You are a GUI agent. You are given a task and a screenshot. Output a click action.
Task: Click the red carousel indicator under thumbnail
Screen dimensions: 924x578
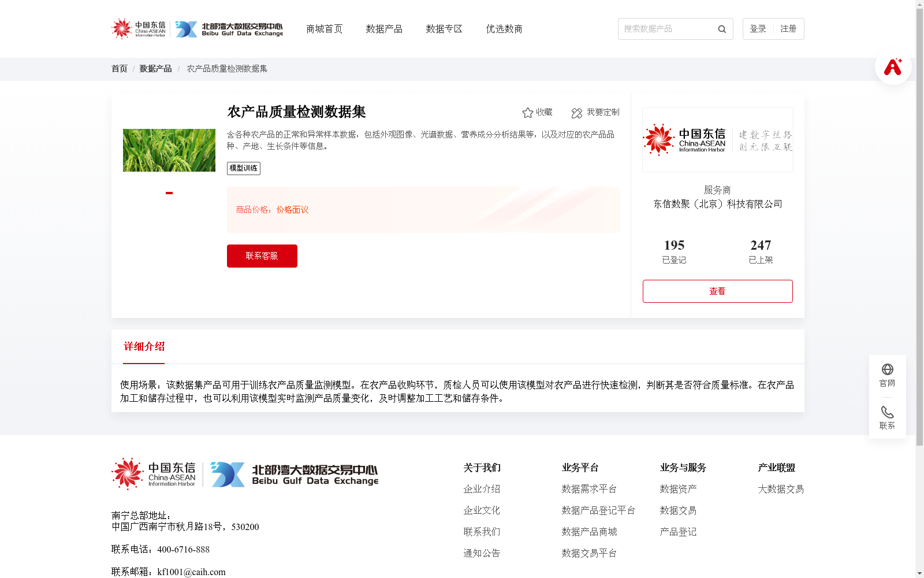(169, 193)
